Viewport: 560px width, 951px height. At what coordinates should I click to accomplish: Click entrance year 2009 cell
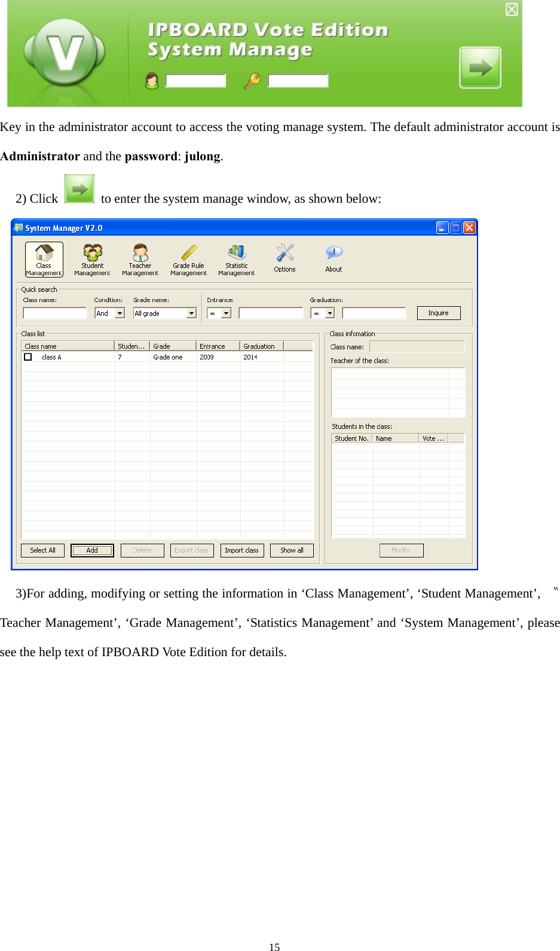click(207, 357)
